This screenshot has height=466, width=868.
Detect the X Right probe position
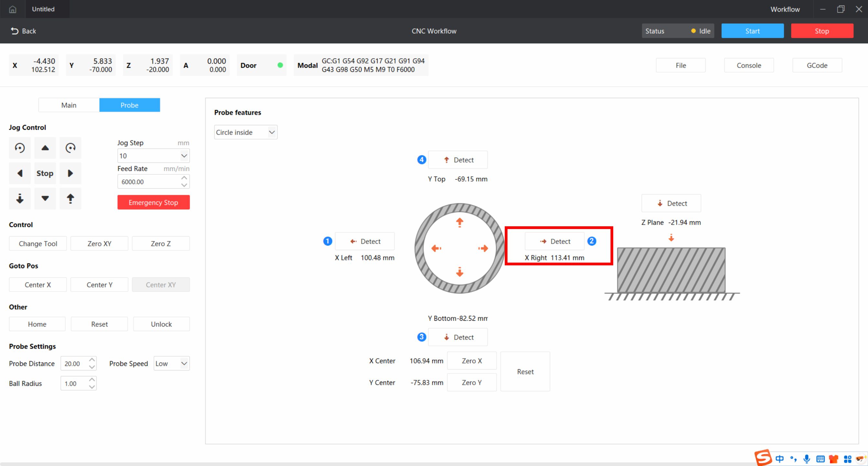[555, 241]
